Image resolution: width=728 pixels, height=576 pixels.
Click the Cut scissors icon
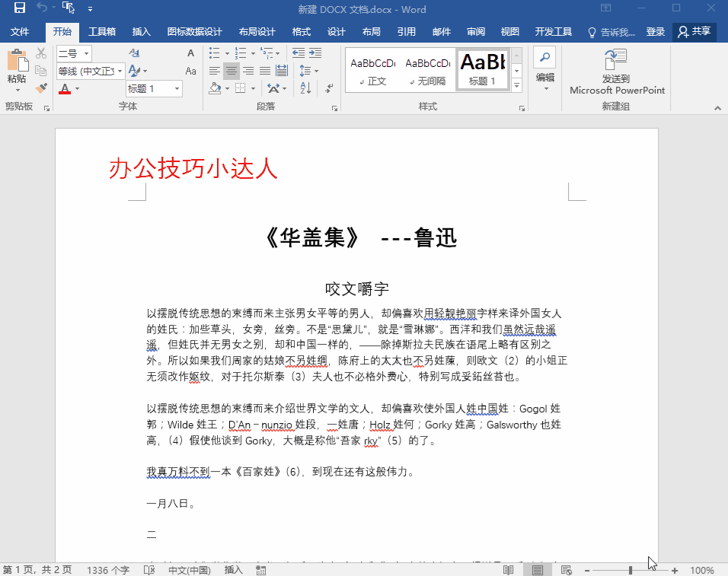point(41,53)
